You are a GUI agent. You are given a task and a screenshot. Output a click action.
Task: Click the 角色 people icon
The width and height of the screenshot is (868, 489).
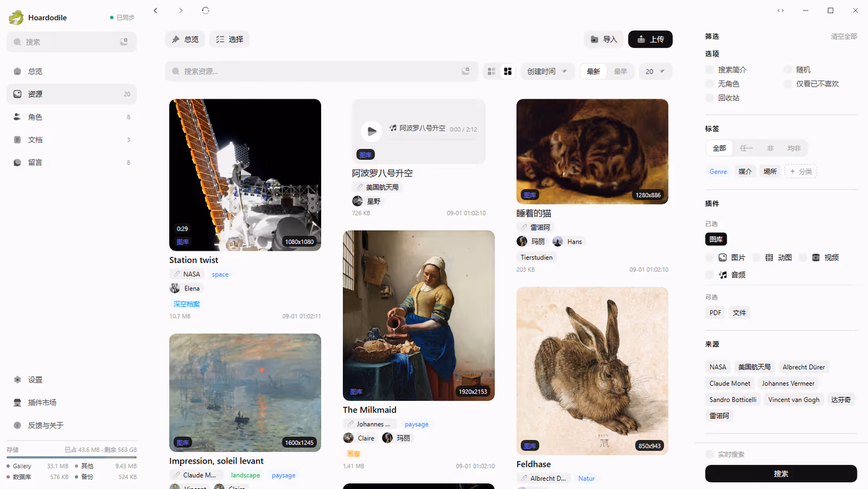point(17,117)
